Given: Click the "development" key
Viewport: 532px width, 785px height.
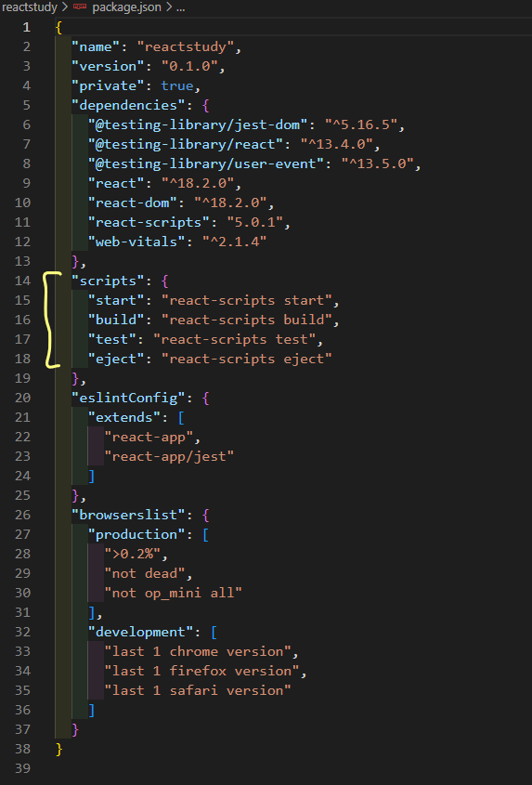Looking at the screenshot, I should click(x=141, y=633).
